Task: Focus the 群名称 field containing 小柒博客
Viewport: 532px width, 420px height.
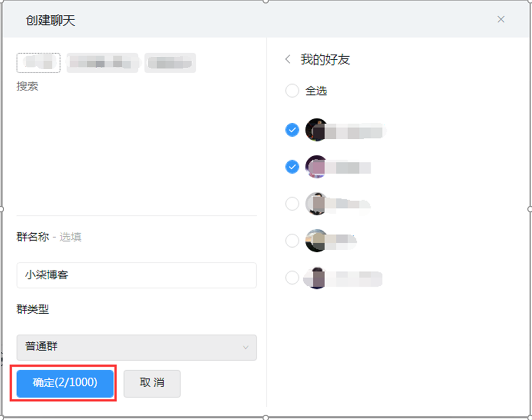Action: point(137,275)
